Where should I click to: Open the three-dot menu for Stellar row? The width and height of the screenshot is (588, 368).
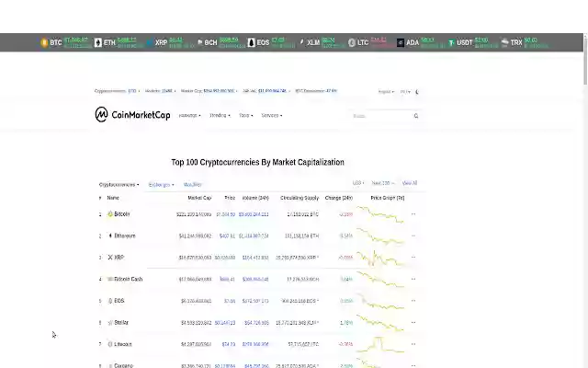click(413, 323)
